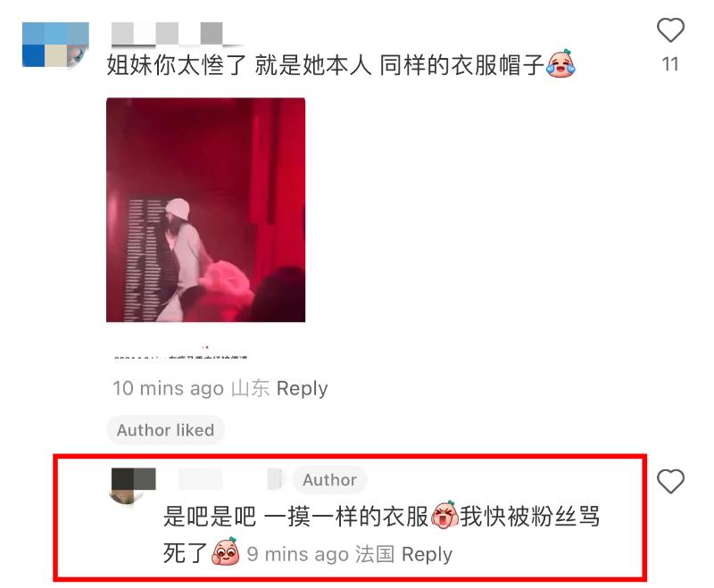
Task: Click the 10 mins ago timestamp
Action: click(x=168, y=388)
